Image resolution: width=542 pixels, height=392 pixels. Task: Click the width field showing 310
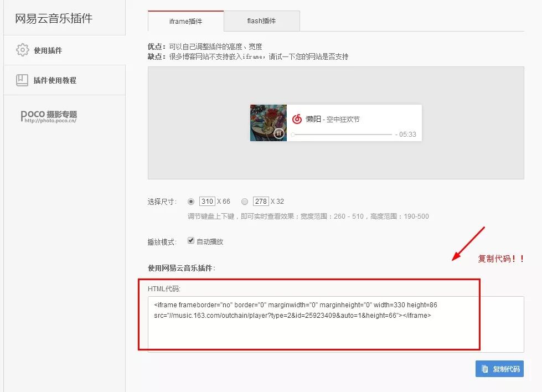pyautogui.click(x=208, y=201)
